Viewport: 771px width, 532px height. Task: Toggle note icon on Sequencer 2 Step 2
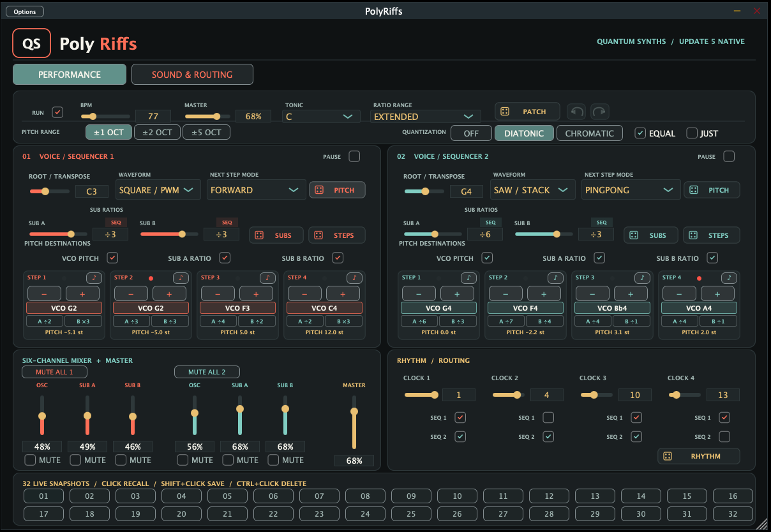click(x=555, y=278)
